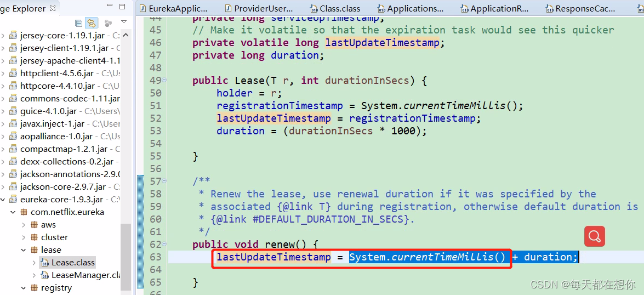
Task: Click the javax.inject-1.jar jar icon
Action: (14, 124)
